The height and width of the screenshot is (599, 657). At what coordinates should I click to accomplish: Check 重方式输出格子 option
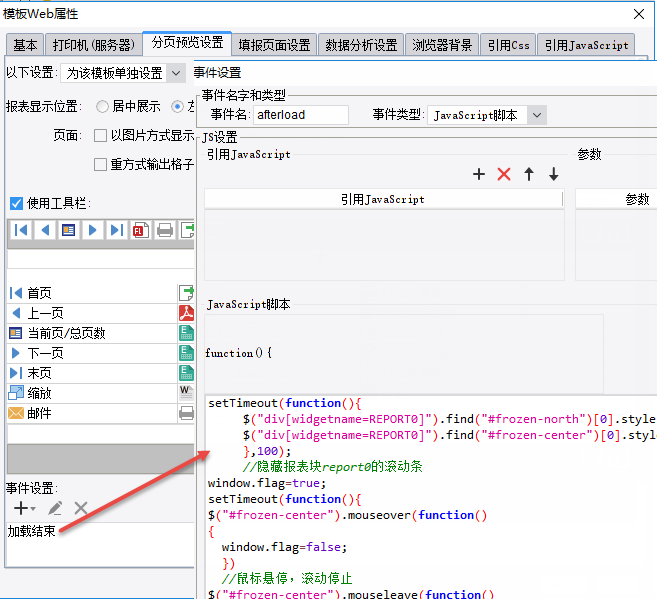pos(100,165)
